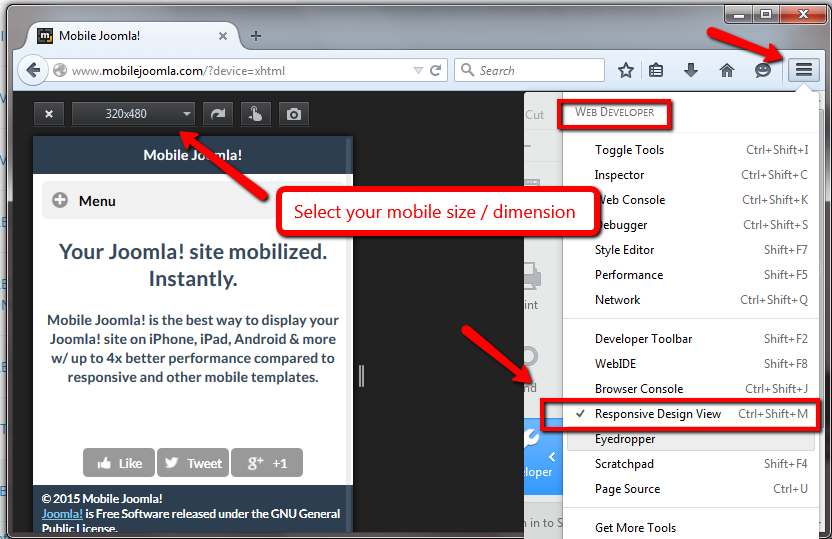Viewport: 832px width, 539px height.
Task: Show bookmarks list icon
Action: point(656,70)
